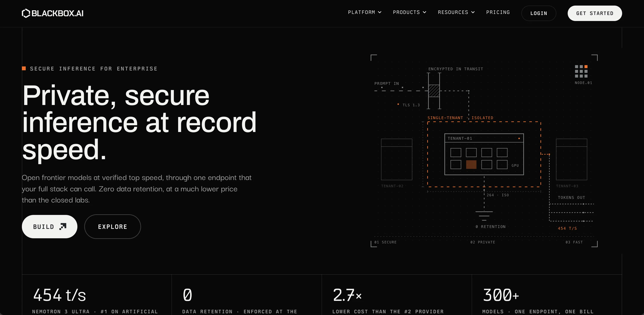Image resolution: width=644 pixels, height=315 pixels.
Task: Expand the Products chevron arrow
Action: click(x=424, y=12)
